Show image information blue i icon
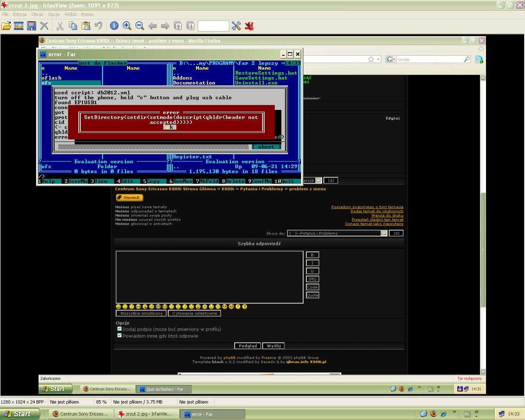525x420 pixels. 114,26
